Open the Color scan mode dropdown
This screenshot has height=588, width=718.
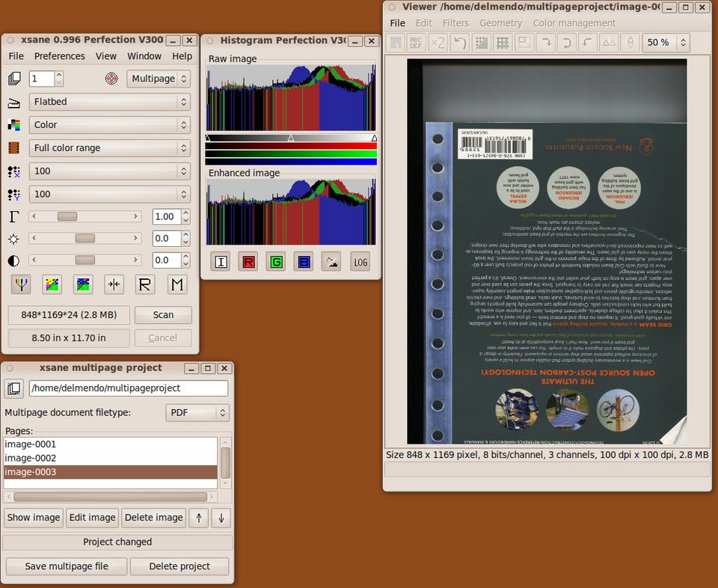109,125
